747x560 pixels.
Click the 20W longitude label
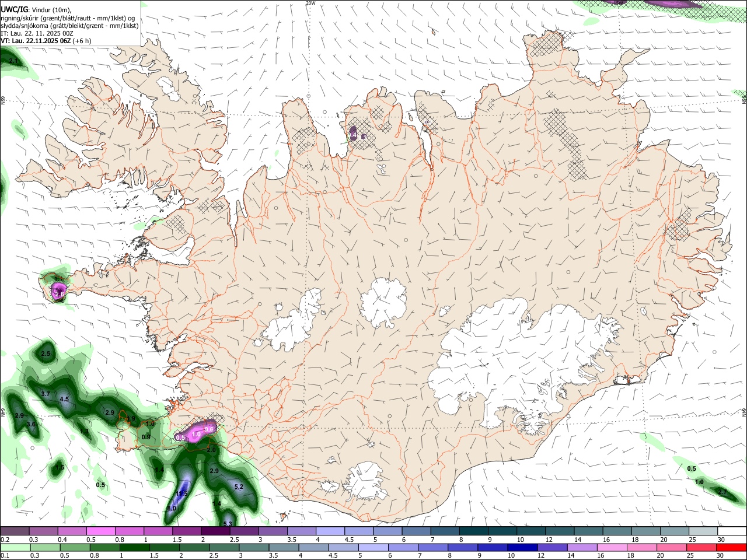click(x=310, y=3)
